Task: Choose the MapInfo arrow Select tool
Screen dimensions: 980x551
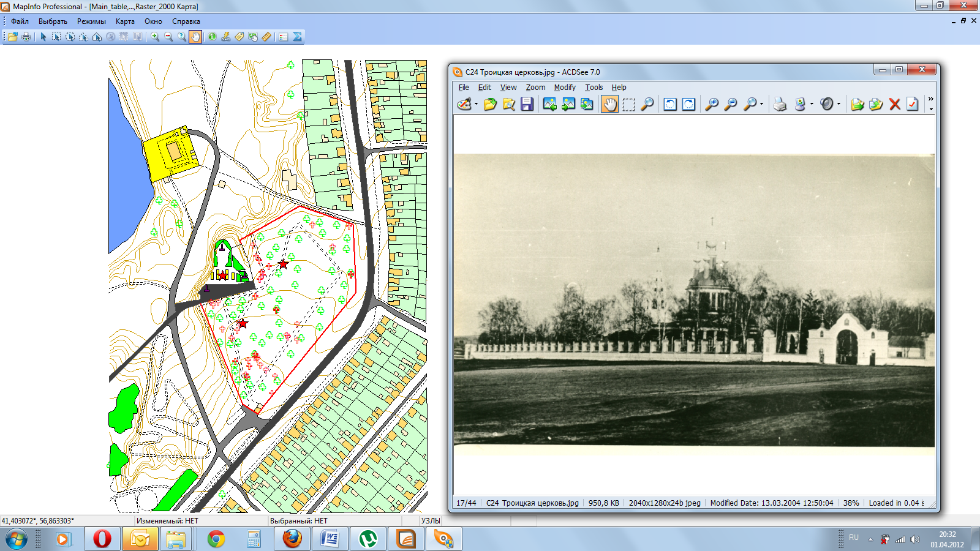Action: 43,37
